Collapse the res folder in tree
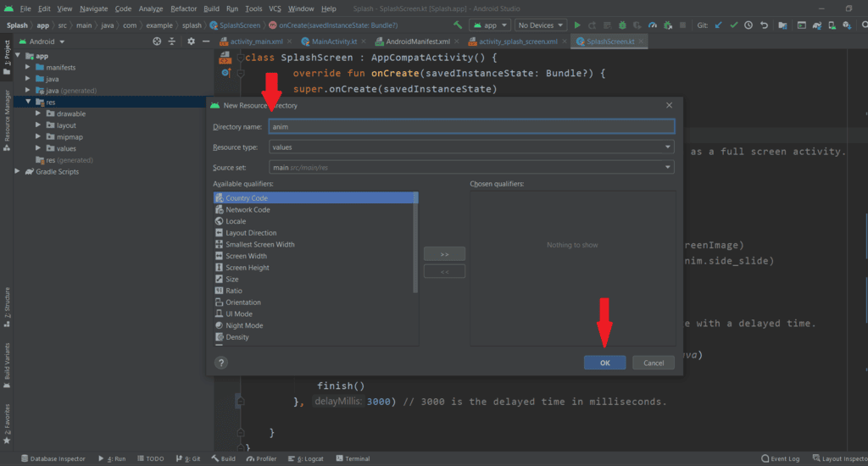The image size is (868, 466). click(x=29, y=102)
